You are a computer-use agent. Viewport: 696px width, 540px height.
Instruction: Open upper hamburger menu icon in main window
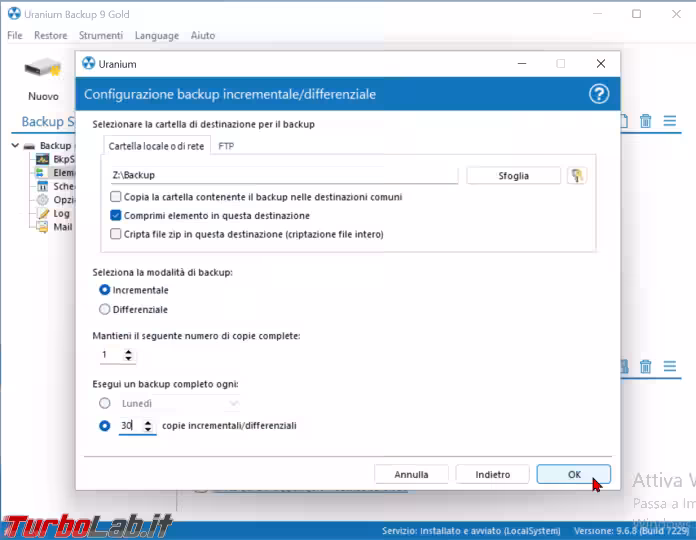point(670,121)
